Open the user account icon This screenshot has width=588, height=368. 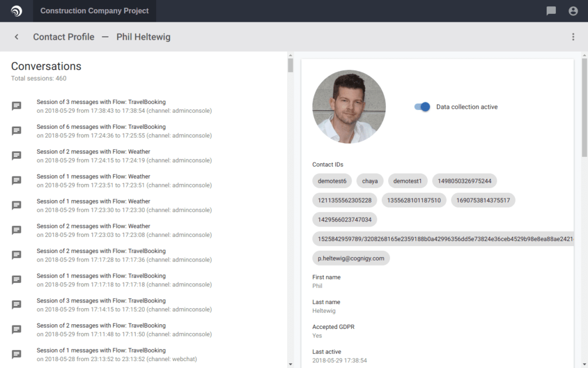click(x=573, y=11)
